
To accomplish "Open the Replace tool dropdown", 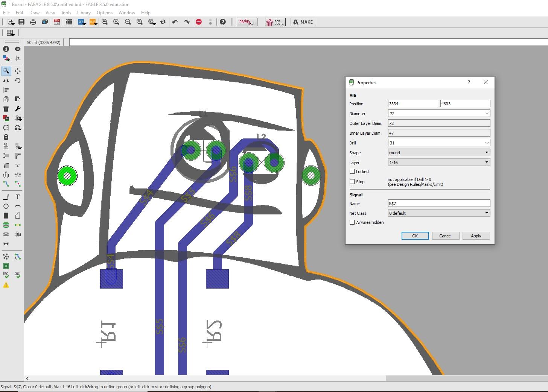I will click(x=17, y=128).
